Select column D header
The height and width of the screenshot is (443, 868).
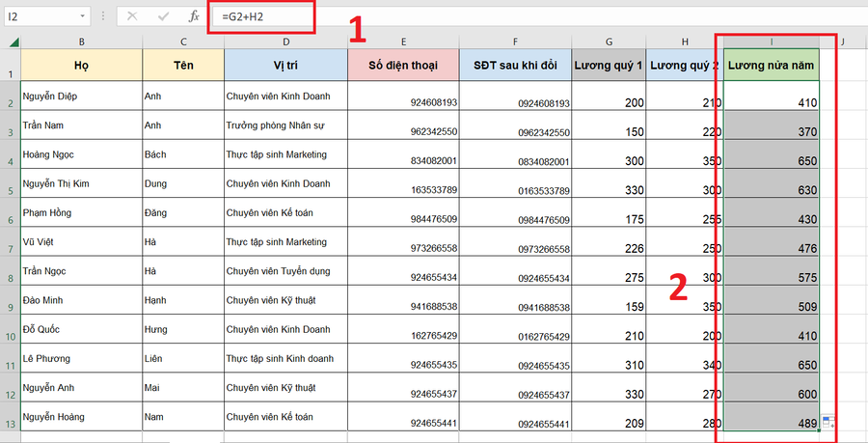(x=285, y=42)
